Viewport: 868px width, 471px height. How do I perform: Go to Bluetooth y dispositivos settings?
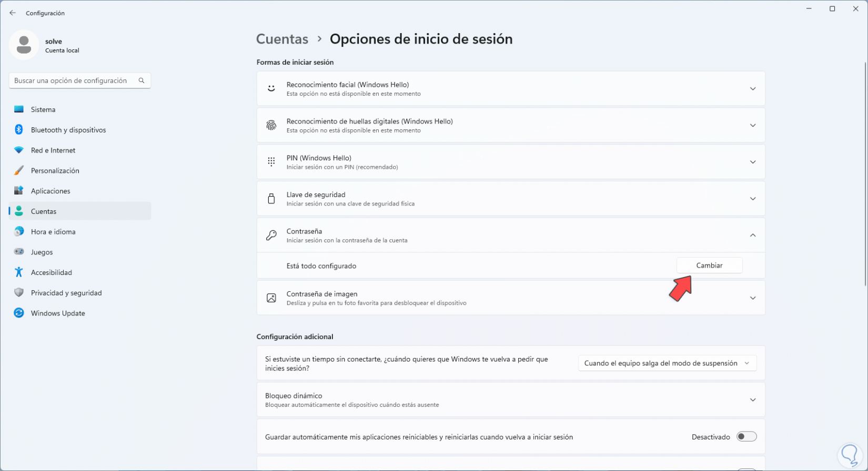(80, 130)
